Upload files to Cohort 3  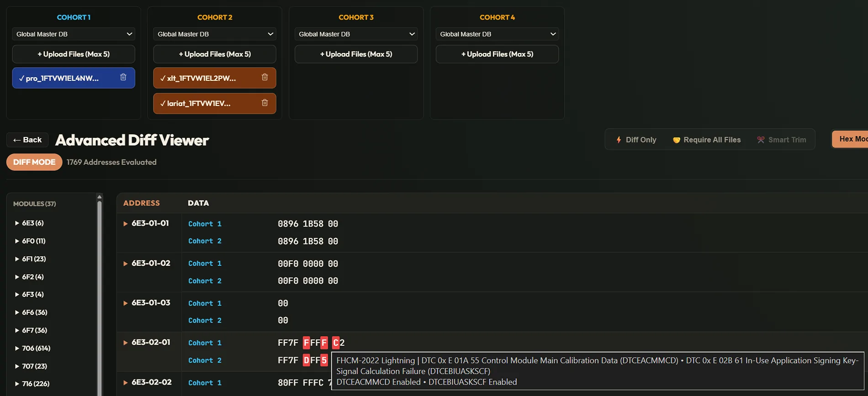point(356,54)
